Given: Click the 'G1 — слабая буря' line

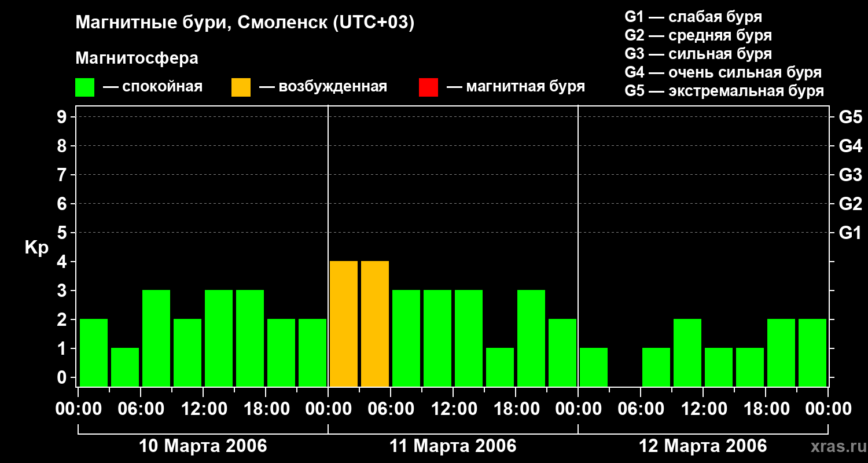Looking at the screenshot, I should point(693,16).
